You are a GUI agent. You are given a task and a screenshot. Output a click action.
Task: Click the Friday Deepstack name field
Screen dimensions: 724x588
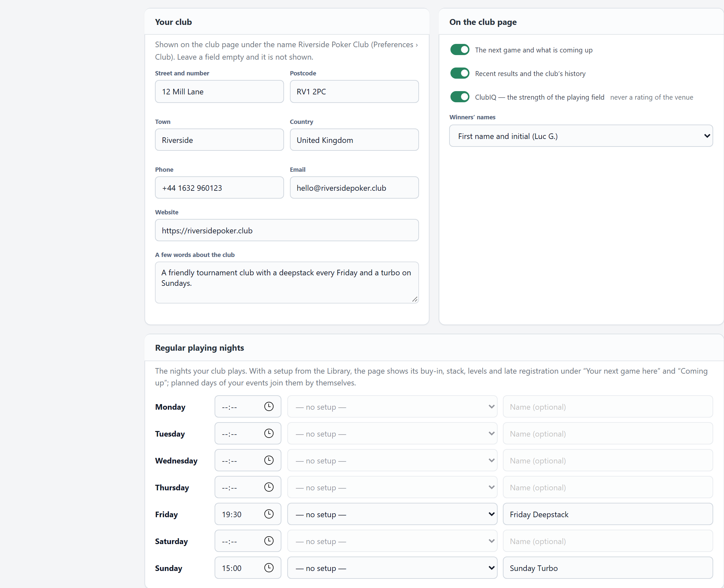pos(608,514)
